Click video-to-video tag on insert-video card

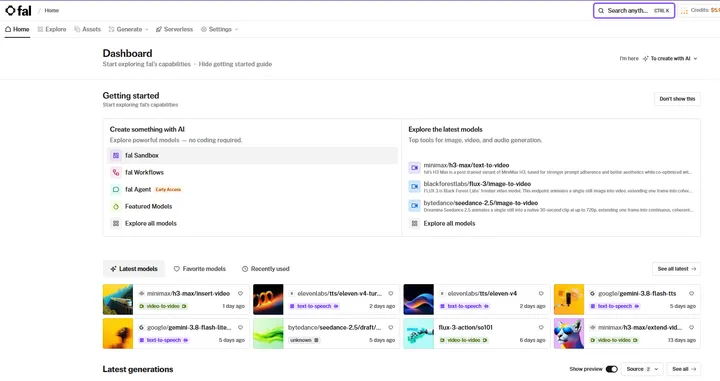click(163, 306)
